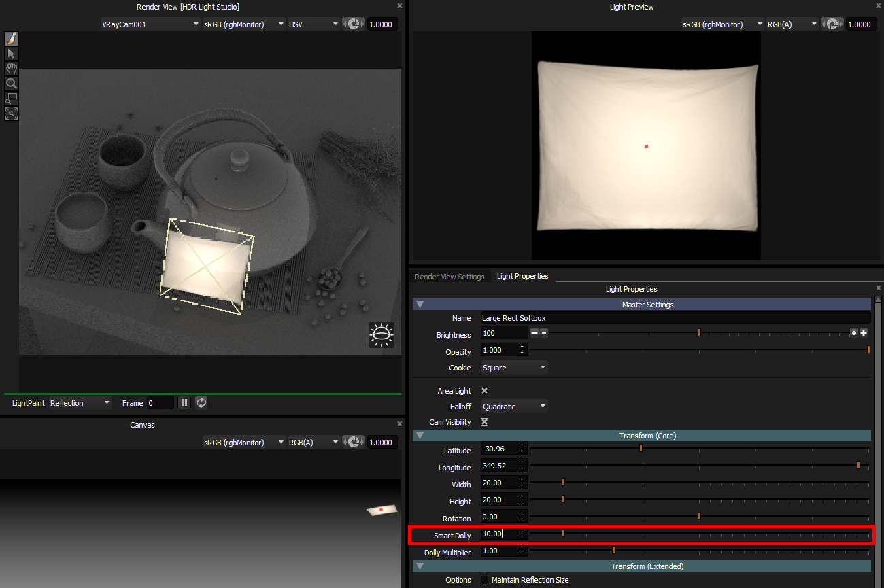This screenshot has width=884, height=588.
Task: Click the exposure aperture icon in Canvas
Action: pos(353,442)
